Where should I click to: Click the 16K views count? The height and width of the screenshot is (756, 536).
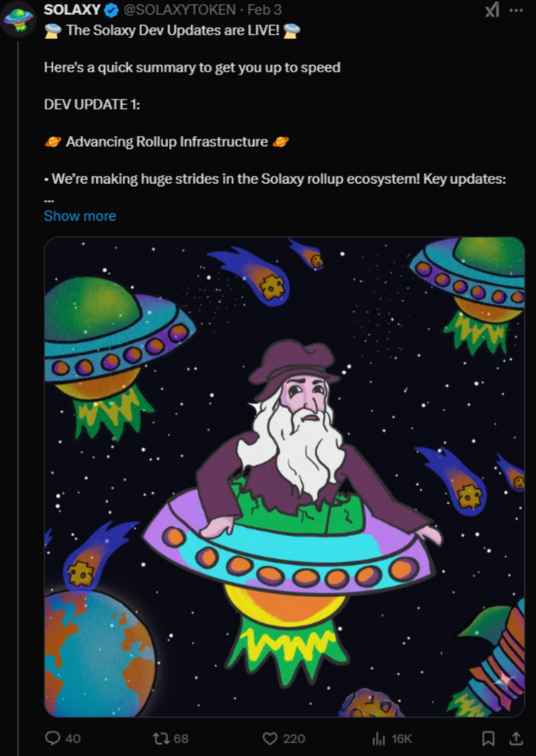pyautogui.click(x=402, y=738)
